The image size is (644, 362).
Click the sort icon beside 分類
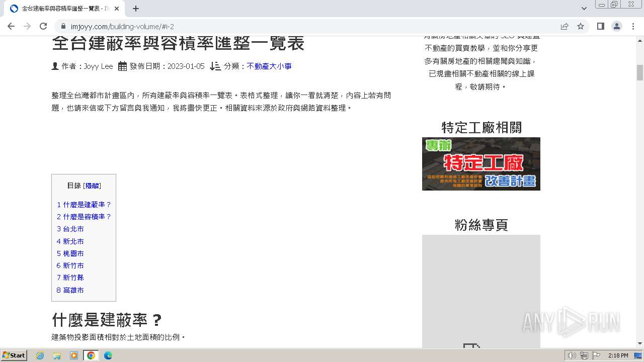coord(215,66)
